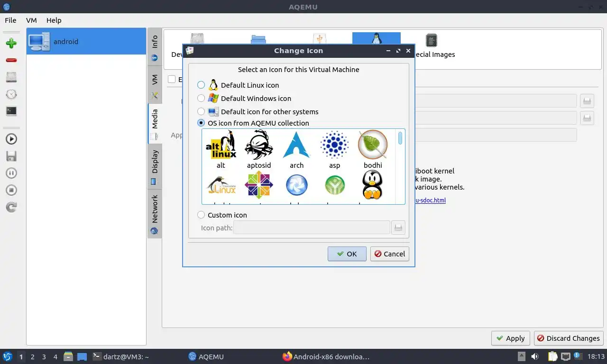The width and height of the screenshot is (607, 364).
Task: Click the volume speaker icon in system tray
Action: [x=535, y=356]
